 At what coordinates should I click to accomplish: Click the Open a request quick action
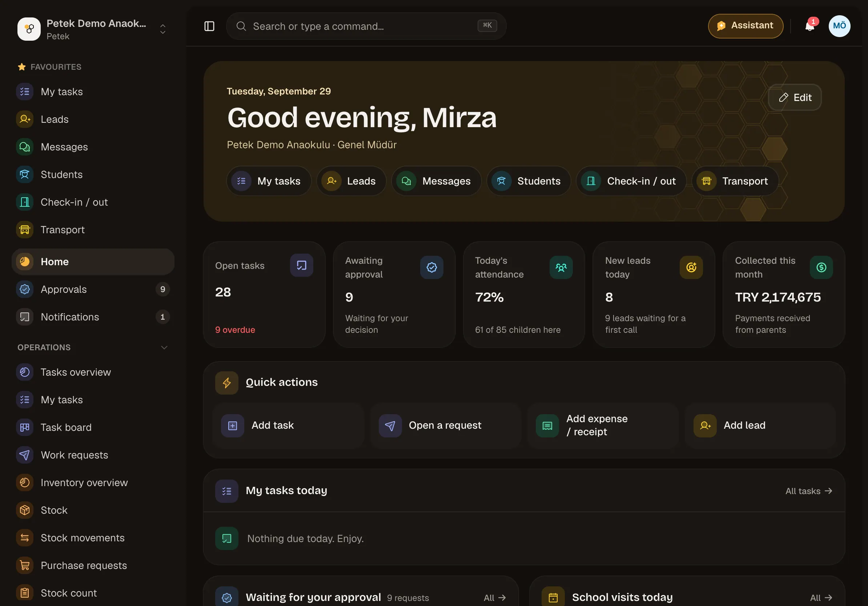[x=446, y=426]
